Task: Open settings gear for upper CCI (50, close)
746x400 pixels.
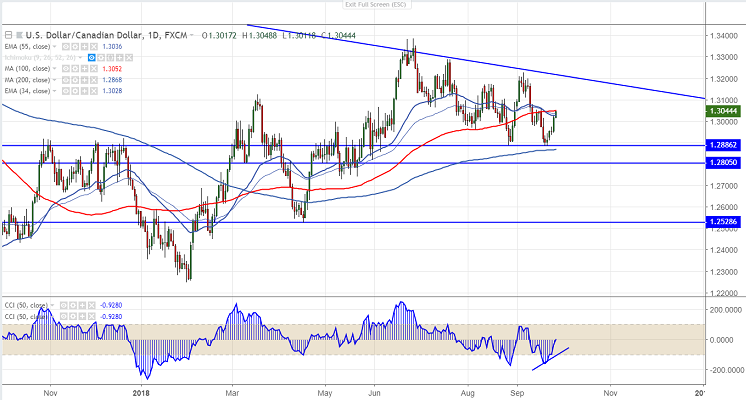Action: pyautogui.click(x=73, y=305)
